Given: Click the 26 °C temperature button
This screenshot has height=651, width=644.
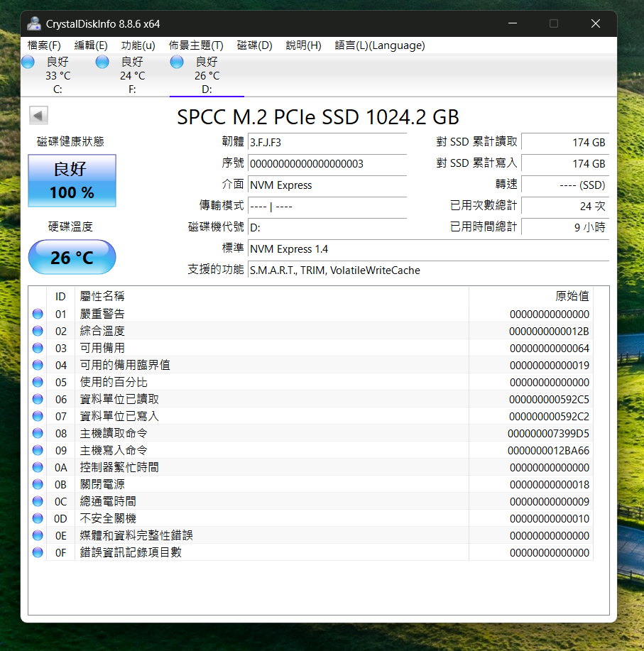Looking at the screenshot, I should 72,257.
